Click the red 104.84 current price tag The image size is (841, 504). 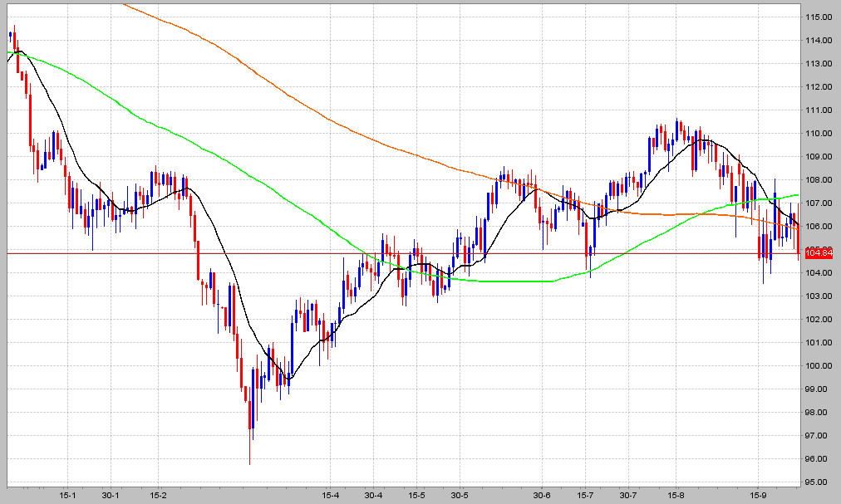[819, 253]
